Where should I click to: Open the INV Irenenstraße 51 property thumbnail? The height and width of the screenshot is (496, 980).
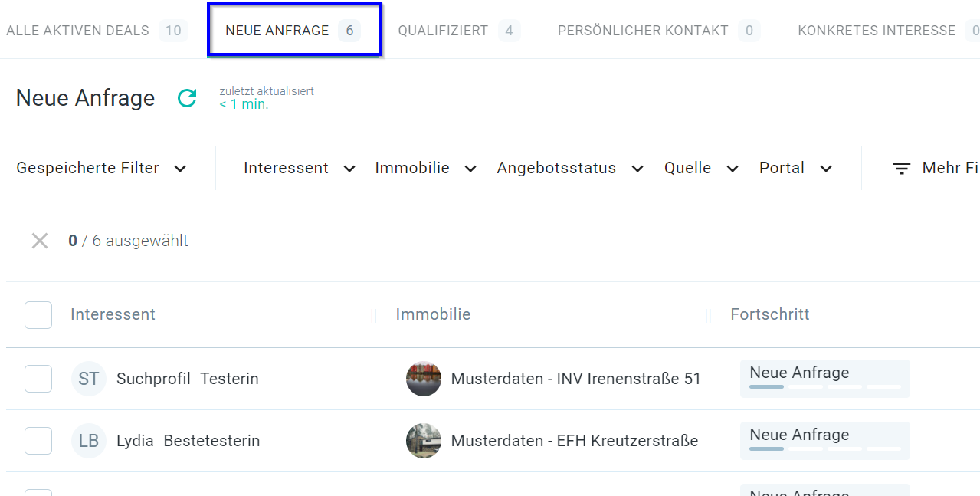424,379
